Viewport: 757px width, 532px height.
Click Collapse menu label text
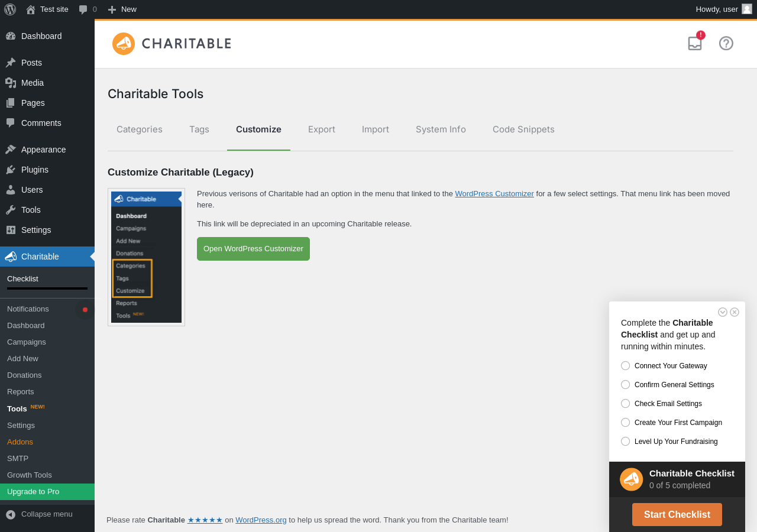[x=47, y=514]
